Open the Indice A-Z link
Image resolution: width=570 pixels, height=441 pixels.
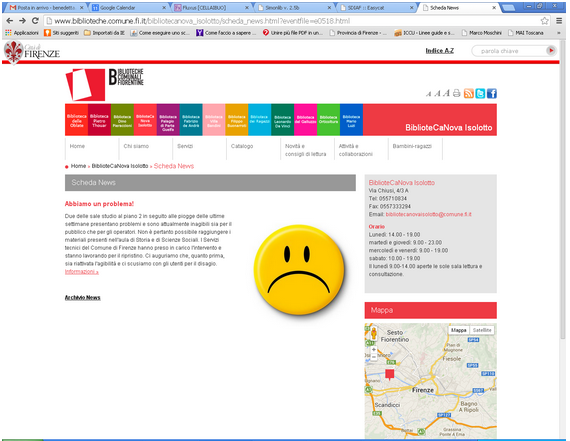439,51
